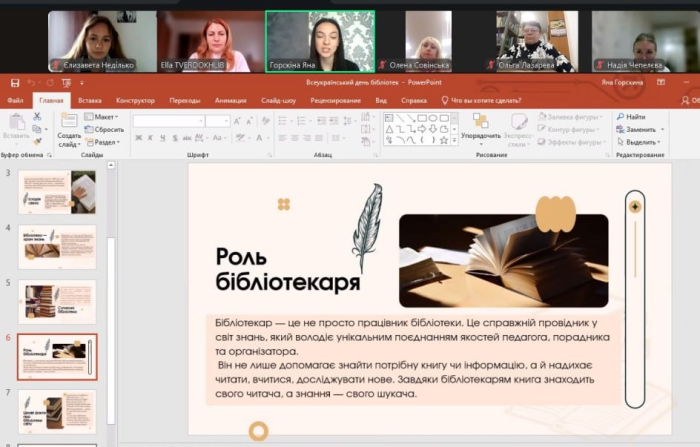700x447 pixels.
Task: Click Заменить in the editing group
Action: (x=640, y=129)
